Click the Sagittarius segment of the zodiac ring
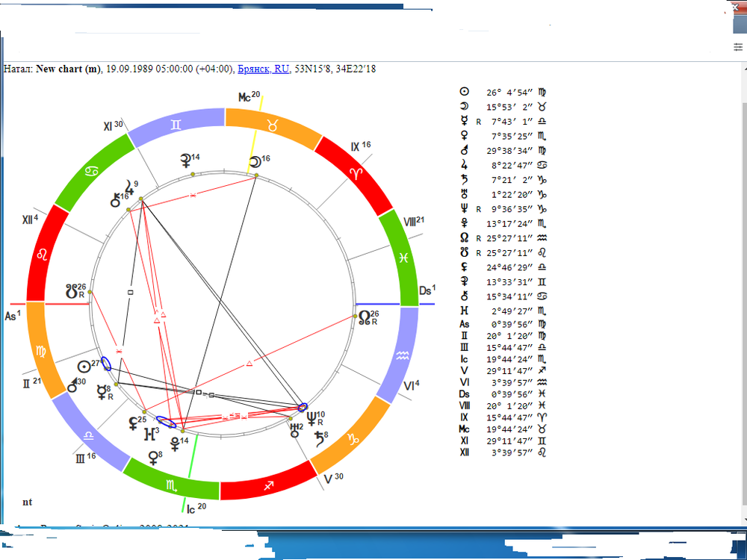The width and height of the screenshot is (747, 560). click(x=268, y=485)
